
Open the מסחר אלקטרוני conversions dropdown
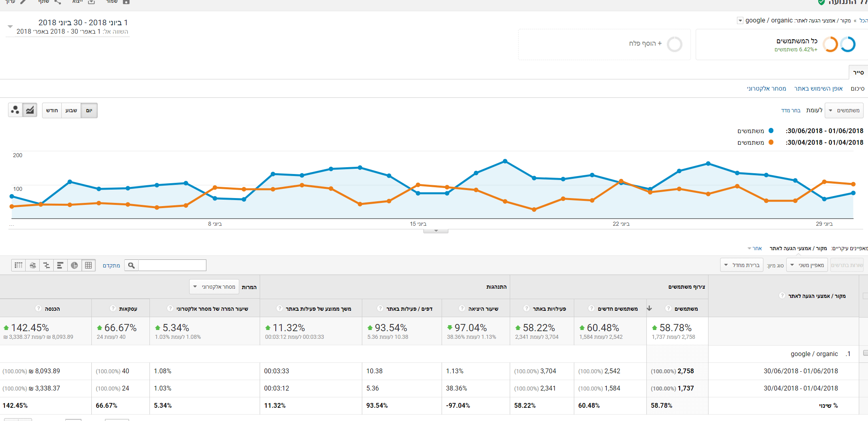coord(214,287)
